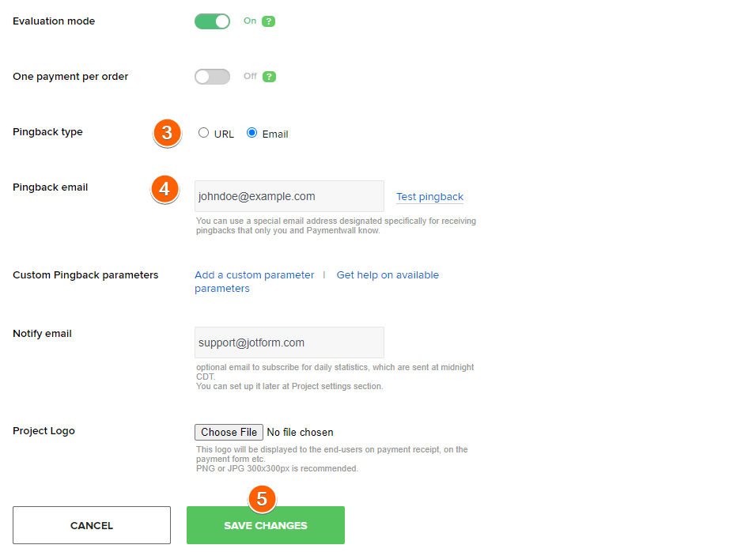
Task: Click the Test pingback link
Action: coord(429,197)
